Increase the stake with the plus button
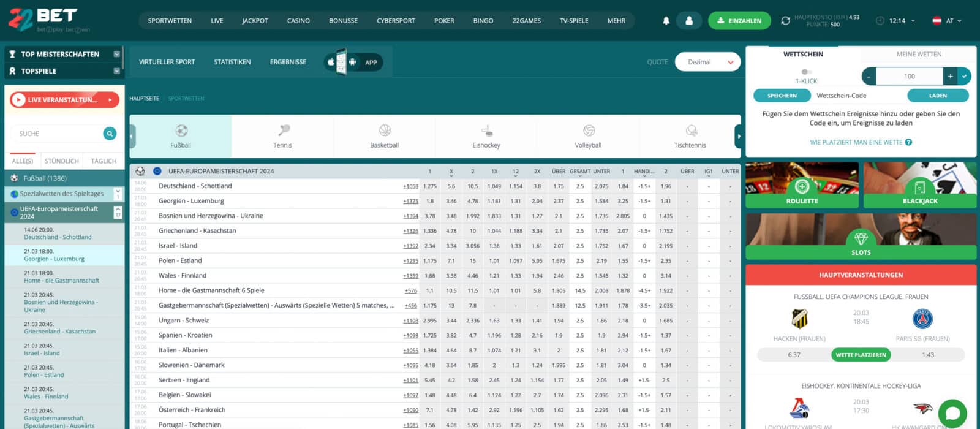 click(x=951, y=77)
